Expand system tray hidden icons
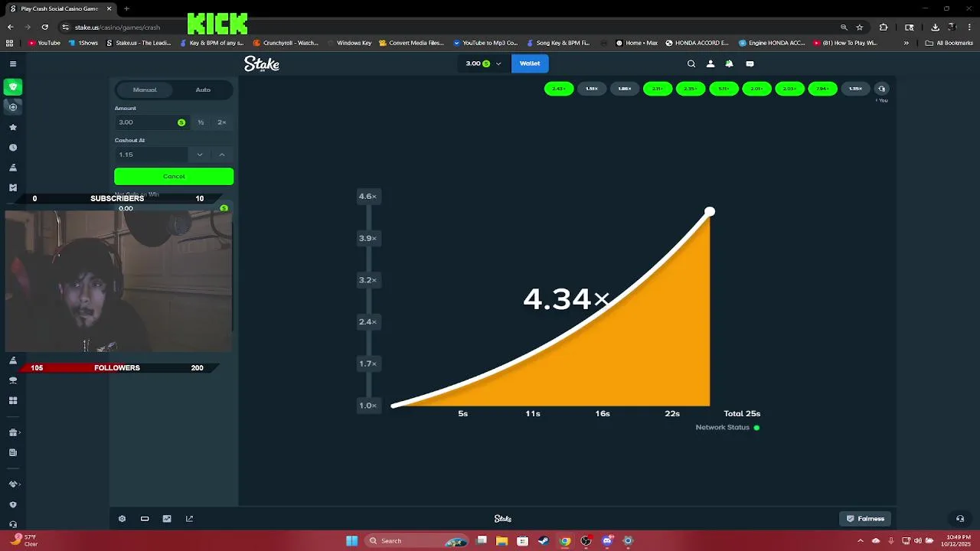The height and width of the screenshot is (551, 980). tap(860, 541)
